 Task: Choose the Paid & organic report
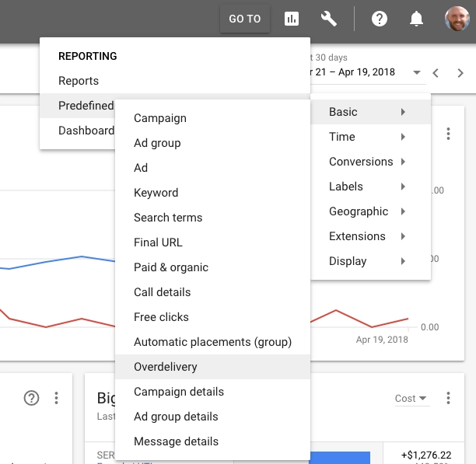point(212,267)
